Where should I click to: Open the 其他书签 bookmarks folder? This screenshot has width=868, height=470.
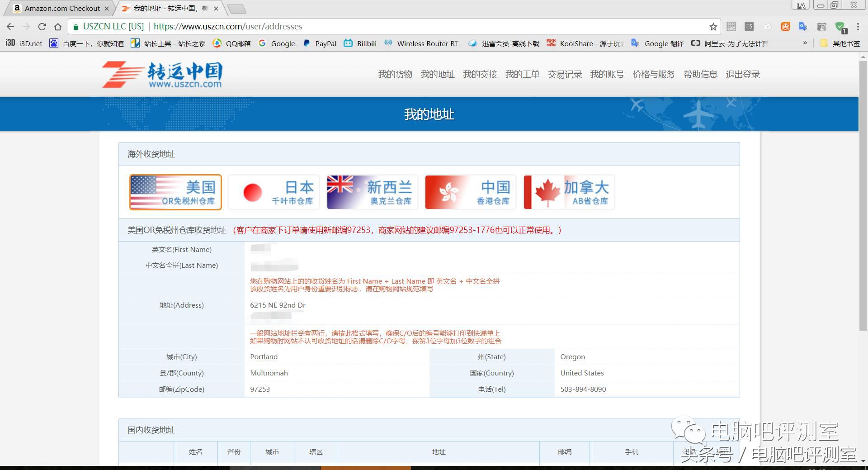click(x=841, y=43)
